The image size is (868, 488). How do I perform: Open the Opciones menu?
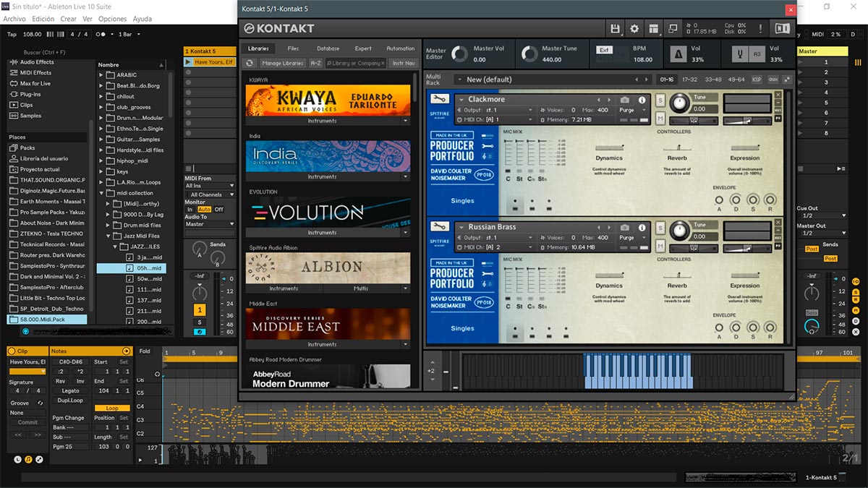(112, 19)
